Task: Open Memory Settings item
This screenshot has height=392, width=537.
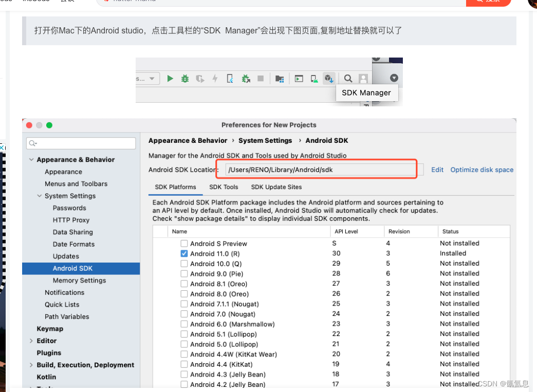Action: click(x=80, y=281)
